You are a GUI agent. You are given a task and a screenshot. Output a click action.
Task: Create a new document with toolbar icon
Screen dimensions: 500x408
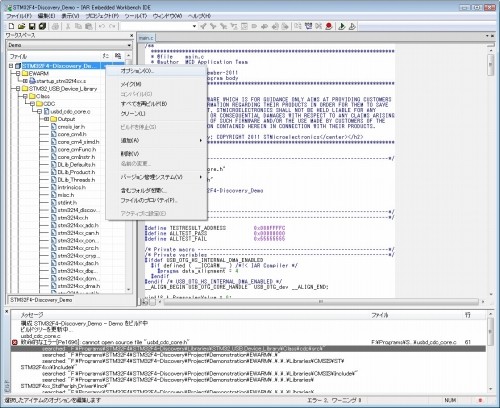pos(11,26)
